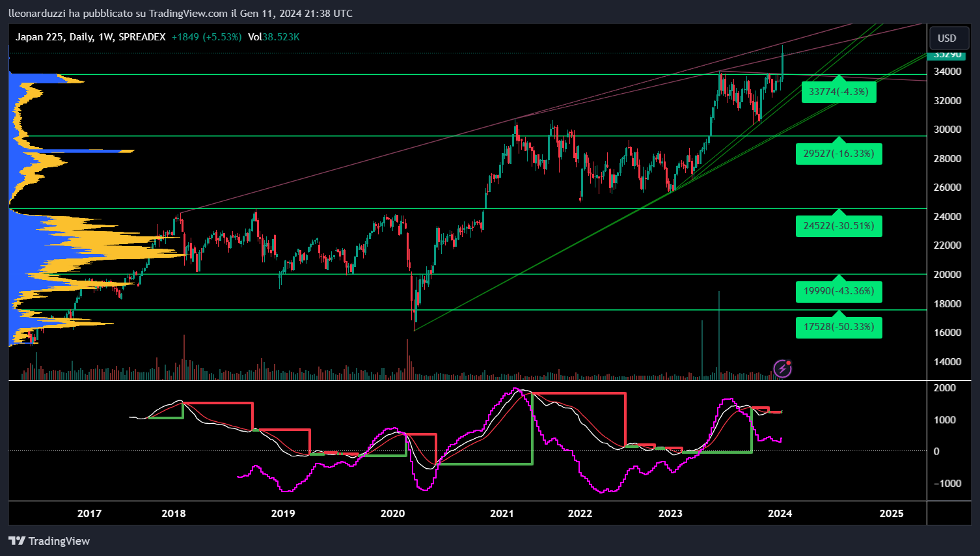Select the 29527(-16.33%) level label
Image resolution: width=980 pixels, height=556 pixels.
coord(839,154)
